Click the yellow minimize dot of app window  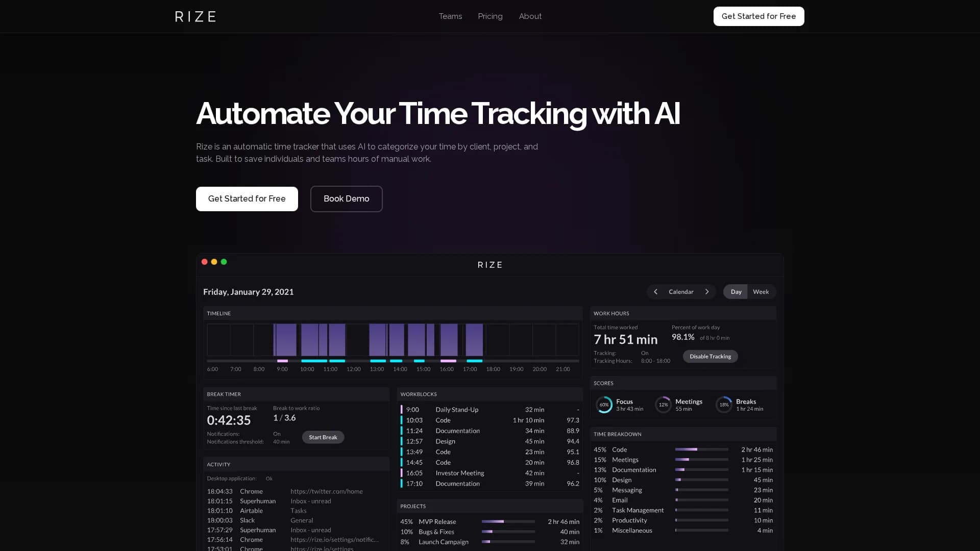tap(214, 262)
